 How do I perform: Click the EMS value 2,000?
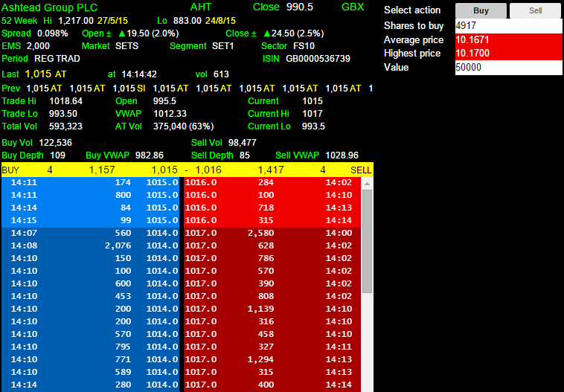pyautogui.click(x=38, y=46)
